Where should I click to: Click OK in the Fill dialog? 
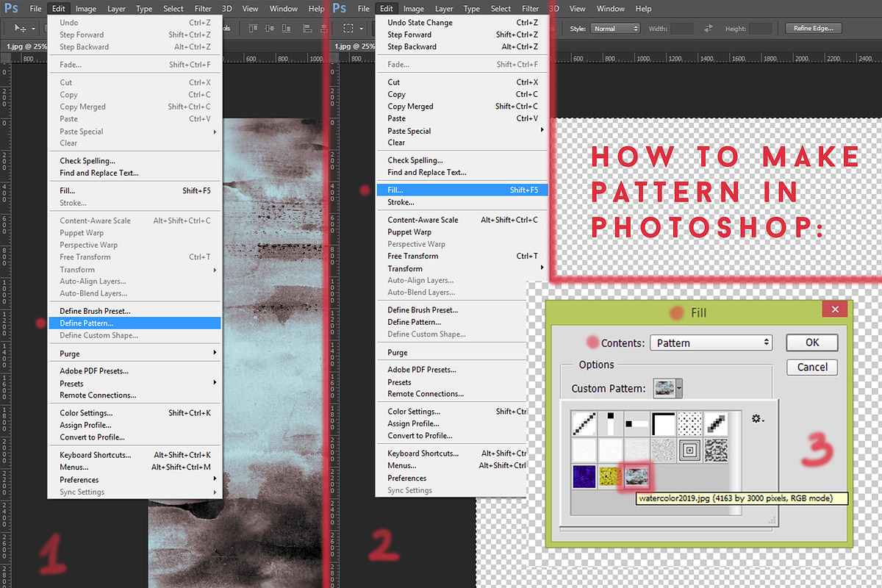pyautogui.click(x=812, y=343)
